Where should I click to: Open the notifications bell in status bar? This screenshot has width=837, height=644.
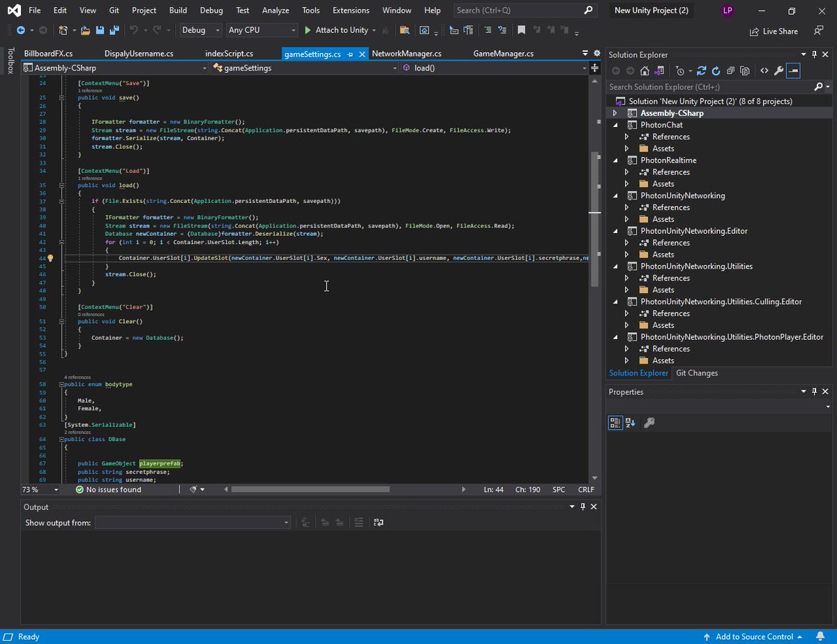coord(820,636)
